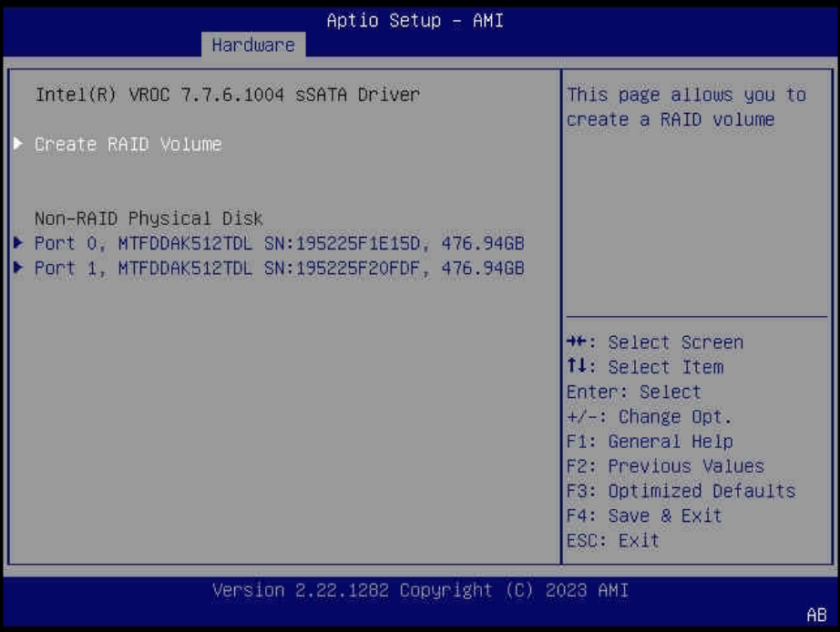
Task: Click the F4: Save & Exit hint
Action: tap(644, 515)
